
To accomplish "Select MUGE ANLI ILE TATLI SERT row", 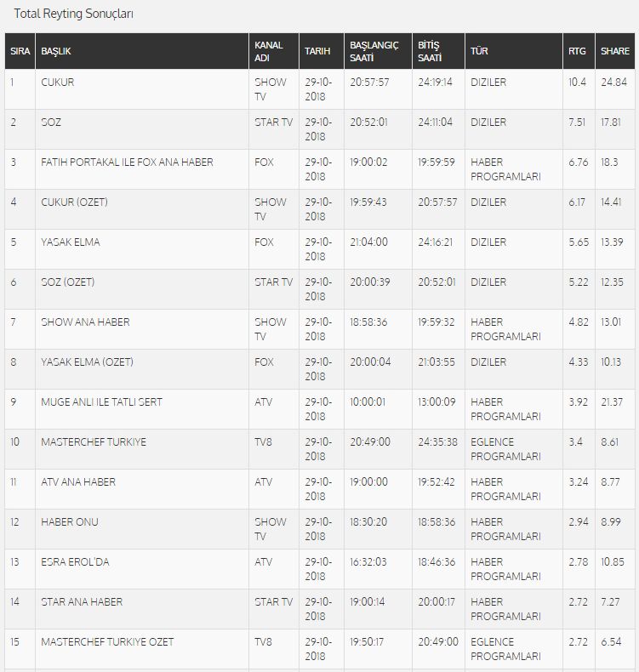I will [x=101, y=402].
